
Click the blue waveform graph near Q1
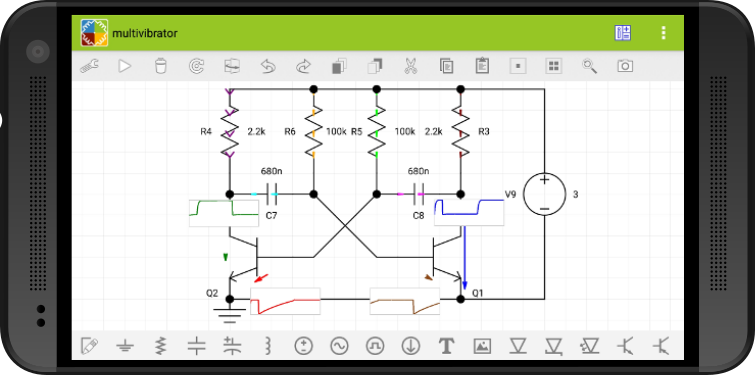point(469,212)
